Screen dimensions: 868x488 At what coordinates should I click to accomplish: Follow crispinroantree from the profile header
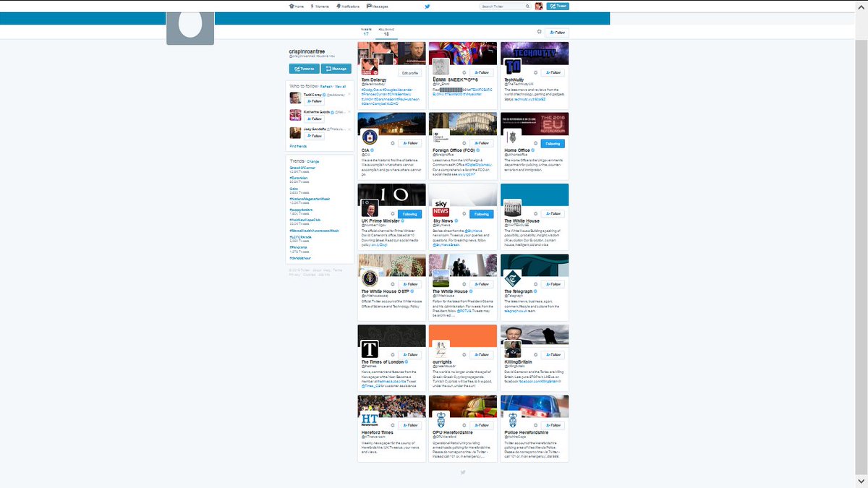[x=557, y=33]
